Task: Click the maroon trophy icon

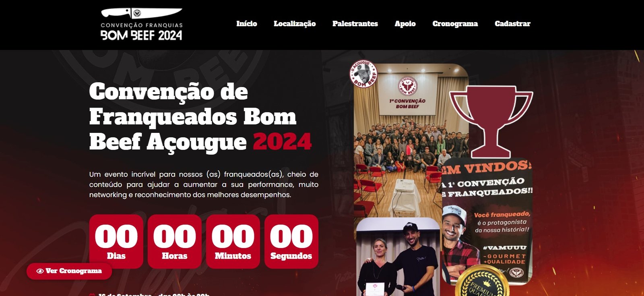Action: [x=491, y=122]
